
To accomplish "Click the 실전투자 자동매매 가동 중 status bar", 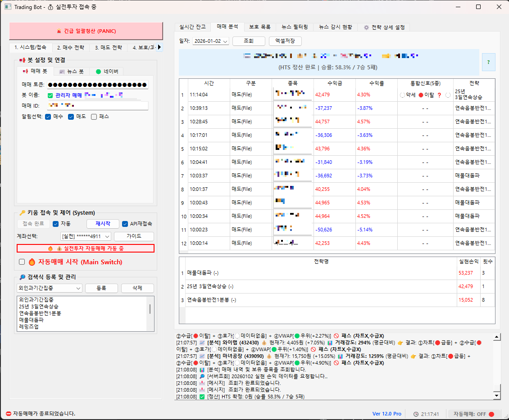I will click(x=86, y=248).
